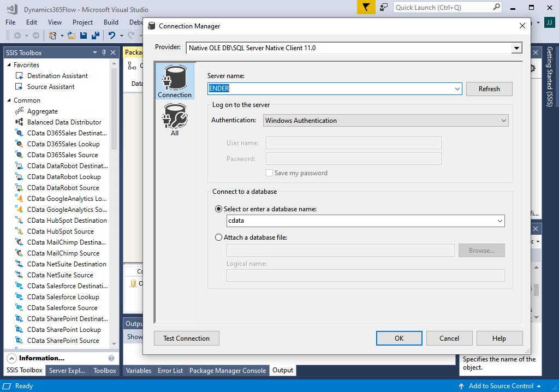Select CData Salesforce Source in toolbox
This screenshot has height=392, width=559.
click(62, 308)
